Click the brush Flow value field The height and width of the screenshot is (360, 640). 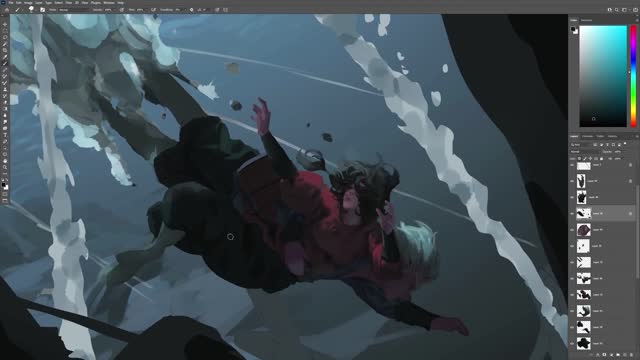141,10
